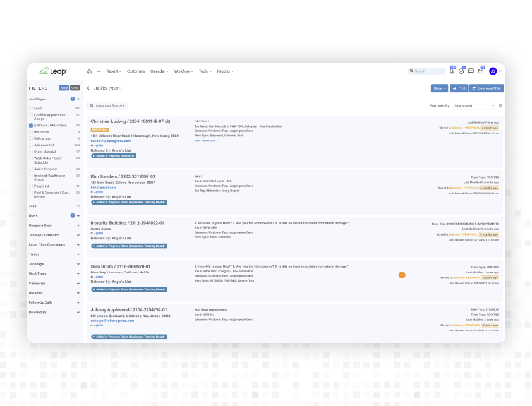Open the email envelope icon

(480, 71)
